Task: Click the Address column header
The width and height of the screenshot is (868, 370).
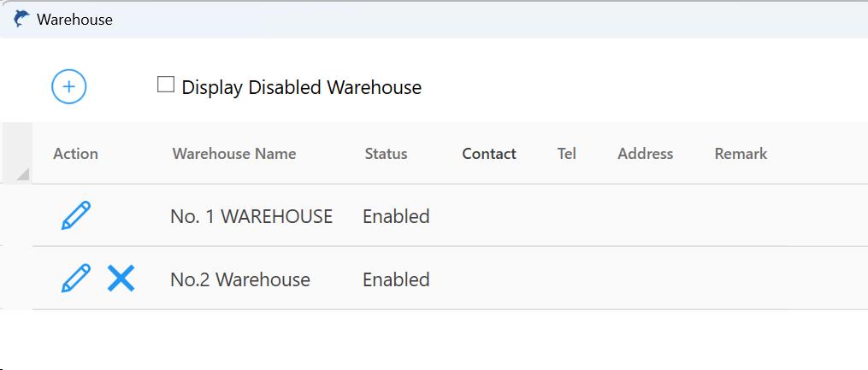Action: pos(645,154)
